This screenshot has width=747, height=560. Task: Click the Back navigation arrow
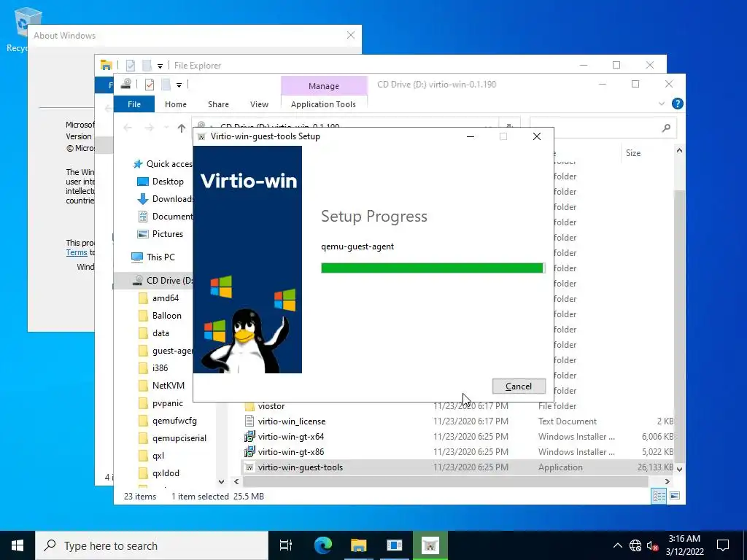[127, 128]
